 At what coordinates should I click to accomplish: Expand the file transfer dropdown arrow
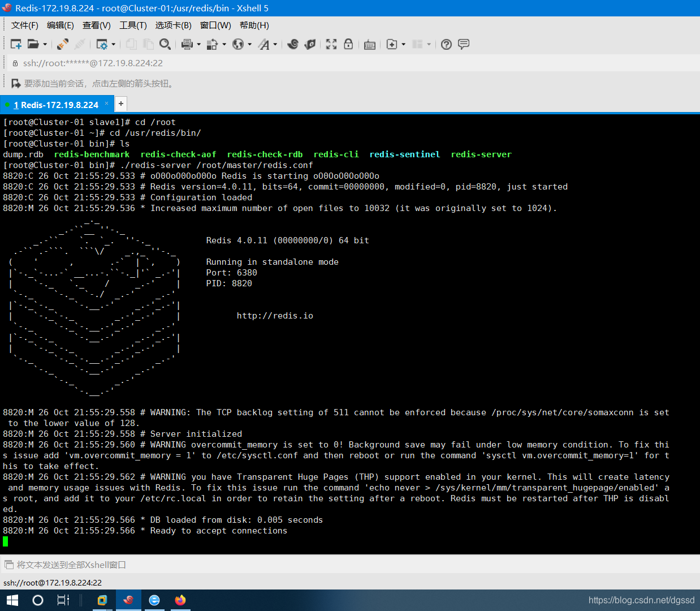point(224,44)
